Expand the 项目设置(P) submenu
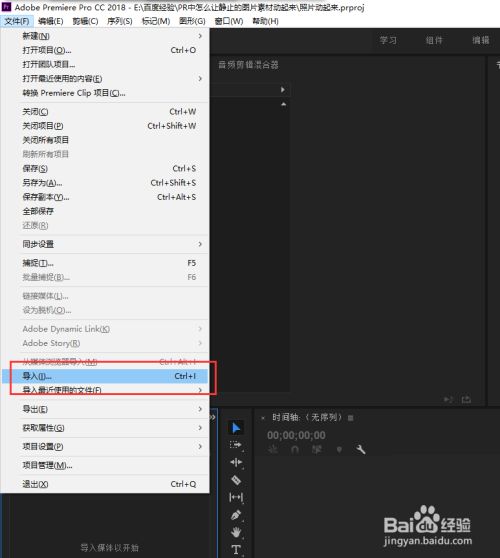 pos(105,446)
